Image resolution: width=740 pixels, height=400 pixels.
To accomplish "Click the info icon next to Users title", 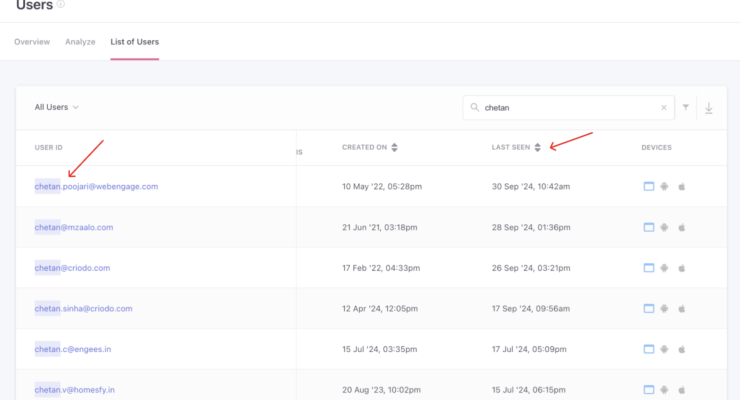I will 61,5.
